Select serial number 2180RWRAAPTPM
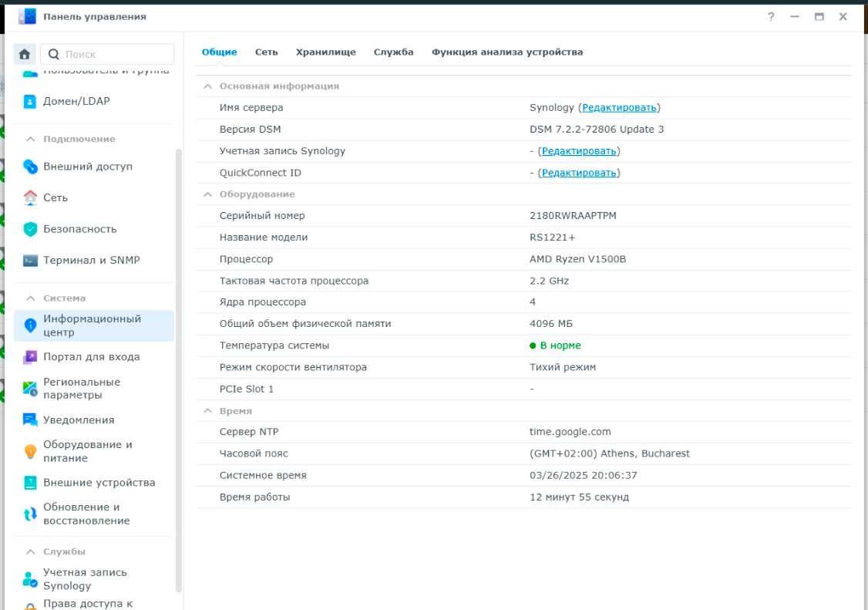868x610 pixels. (573, 215)
